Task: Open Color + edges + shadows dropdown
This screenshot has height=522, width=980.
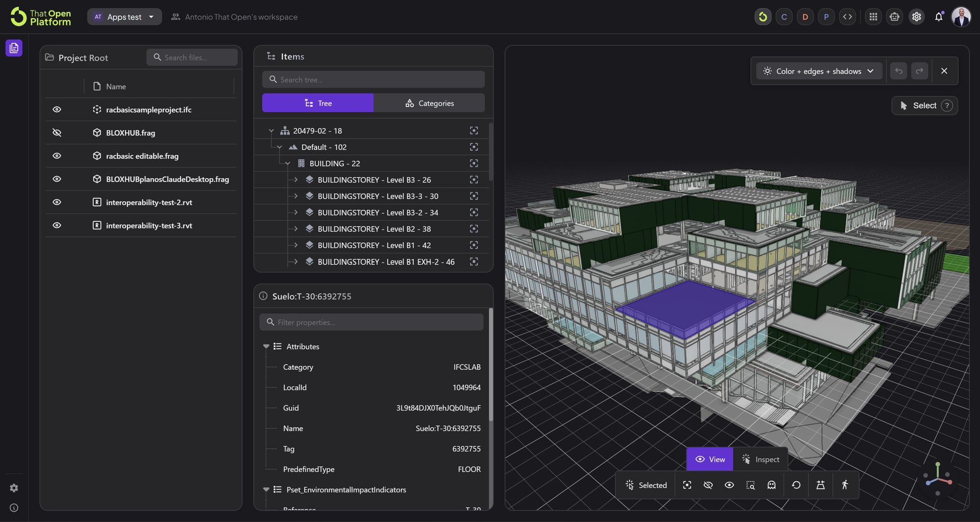Action: [819, 71]
